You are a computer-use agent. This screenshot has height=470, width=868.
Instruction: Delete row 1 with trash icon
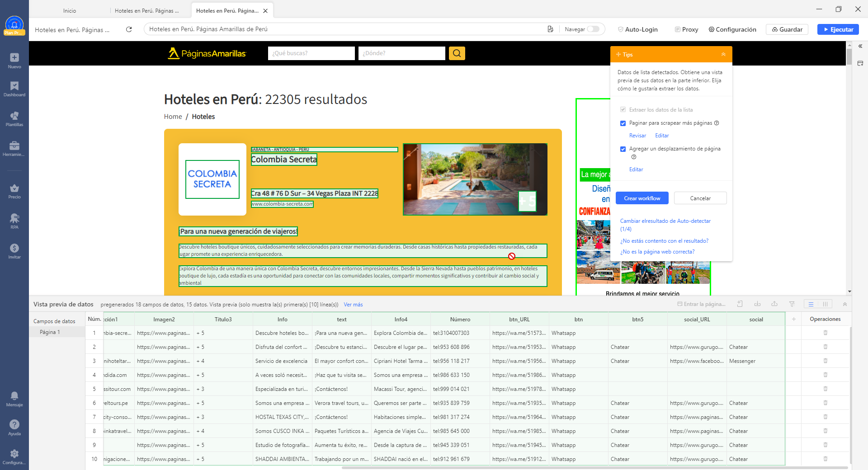(x=826, y=333)
